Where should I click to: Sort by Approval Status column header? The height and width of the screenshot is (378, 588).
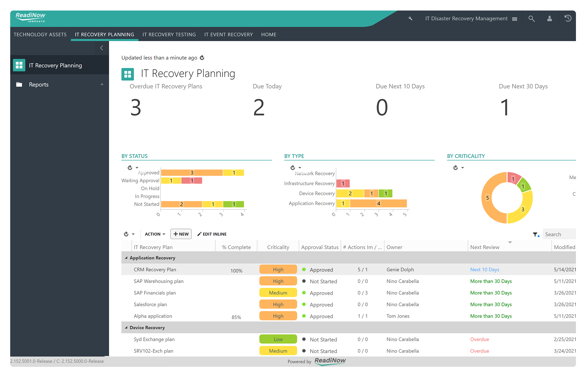tap(320, 247)
